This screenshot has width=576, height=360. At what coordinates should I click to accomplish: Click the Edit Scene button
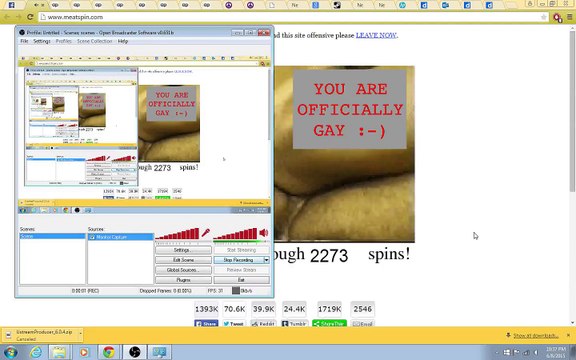point(183,260)
